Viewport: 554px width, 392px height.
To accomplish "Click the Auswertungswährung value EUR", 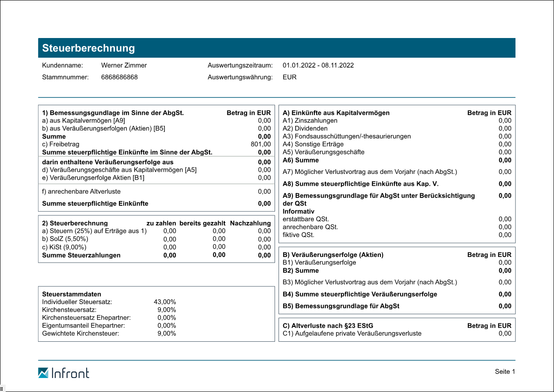I will pyautogui.click(x=289, y=77).
